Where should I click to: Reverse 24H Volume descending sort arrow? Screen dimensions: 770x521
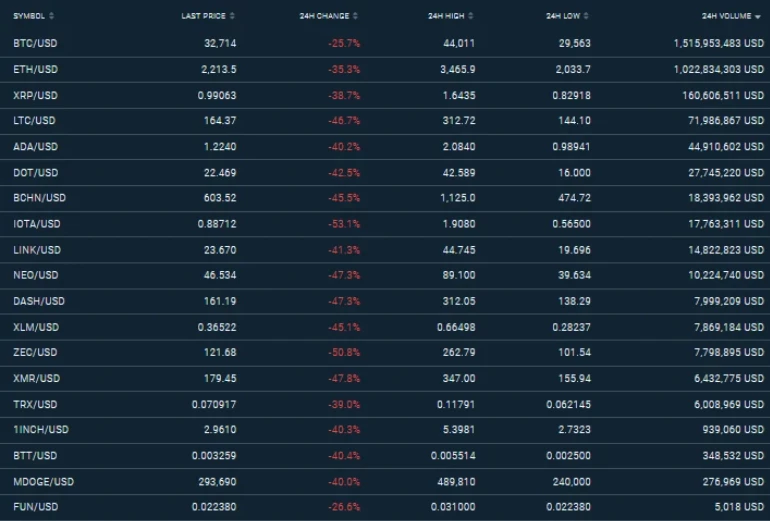(x=757, y=17)
